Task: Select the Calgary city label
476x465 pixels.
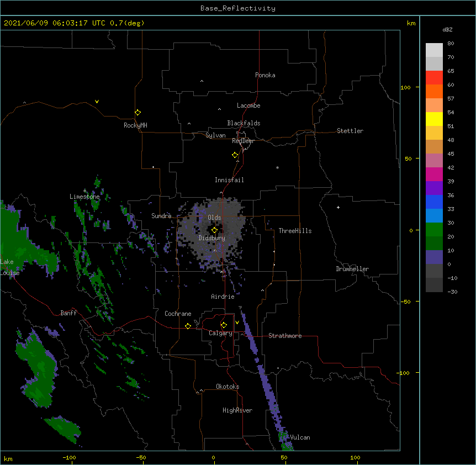Action: pyautogui.click(x=220, y=333)
